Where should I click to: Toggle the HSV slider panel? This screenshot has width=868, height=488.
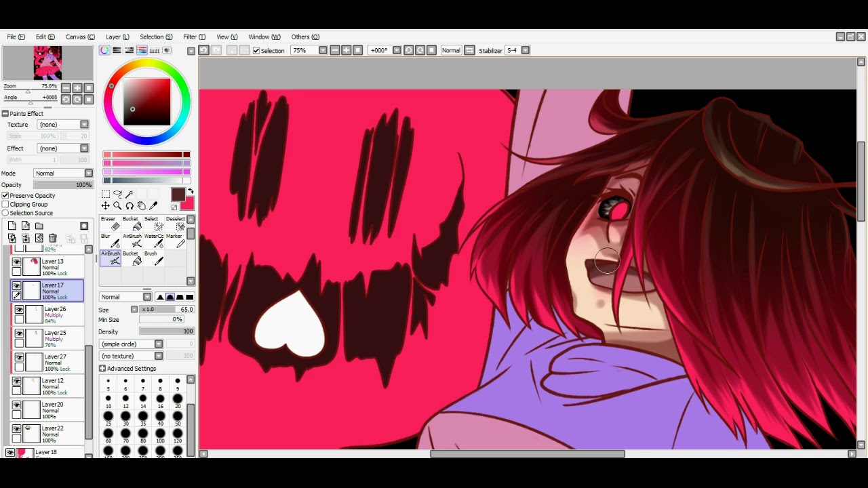point(130,50)
